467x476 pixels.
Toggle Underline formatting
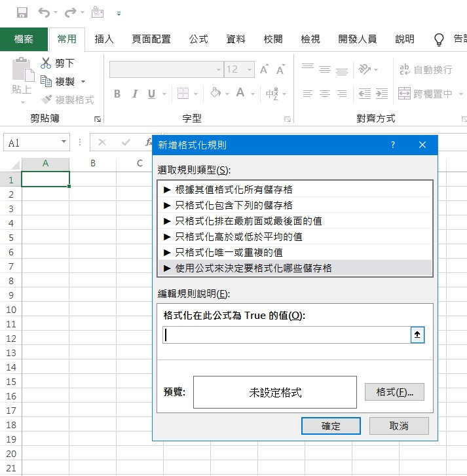click(x=151, y=94)
